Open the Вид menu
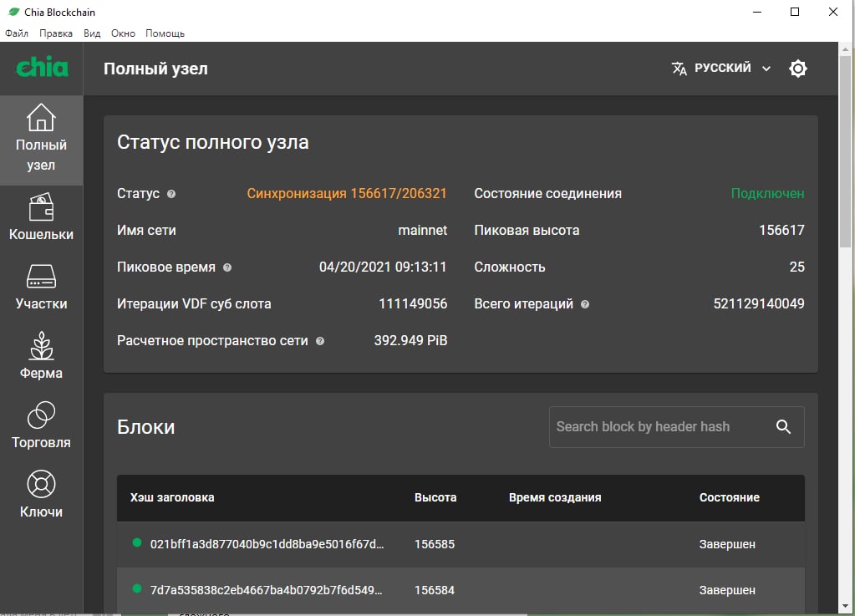 (x=92, y=33)
